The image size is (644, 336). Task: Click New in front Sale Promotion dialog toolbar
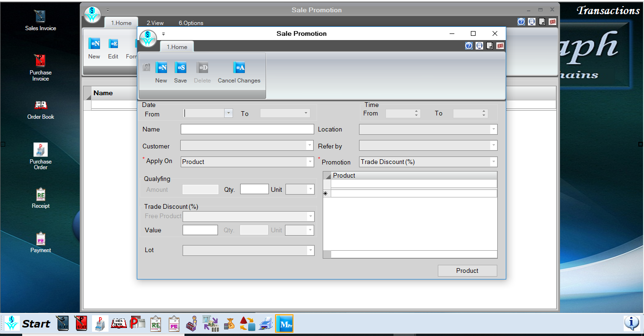coord(161,73)
